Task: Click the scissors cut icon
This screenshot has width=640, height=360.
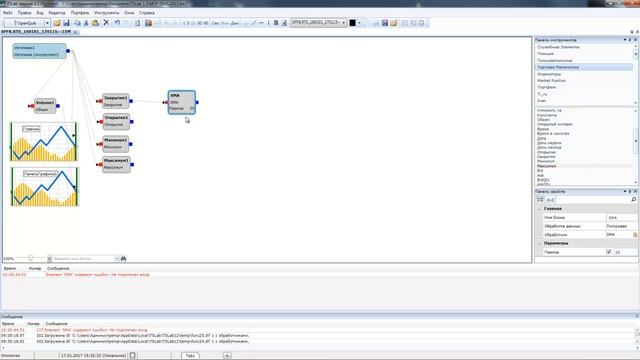Action: [86, 23]
